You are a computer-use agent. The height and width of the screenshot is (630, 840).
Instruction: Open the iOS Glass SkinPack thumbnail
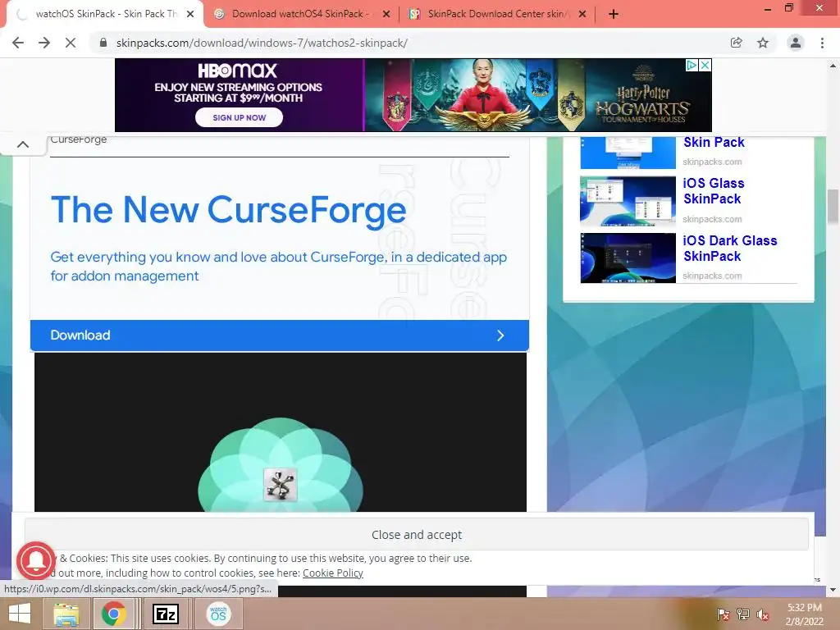[x=628, y=202]
